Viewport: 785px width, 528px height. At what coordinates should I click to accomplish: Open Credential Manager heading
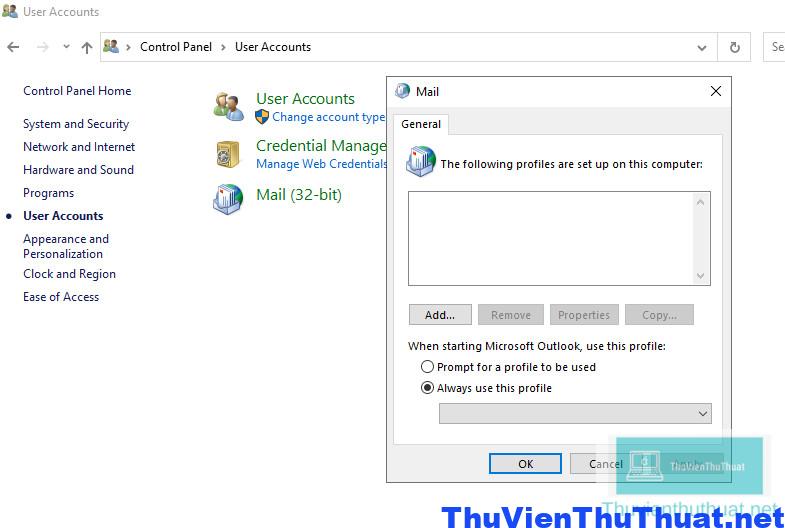coord(321,146)
